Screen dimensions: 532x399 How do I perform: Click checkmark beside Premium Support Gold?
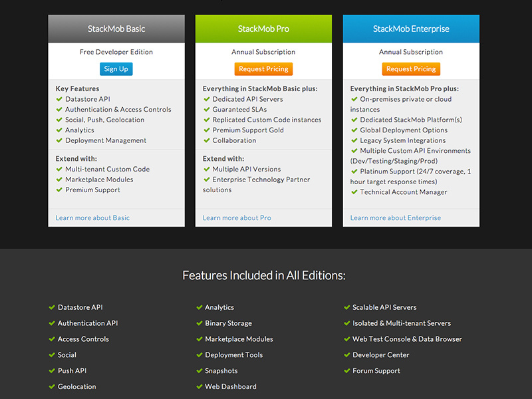click(207, 130)
